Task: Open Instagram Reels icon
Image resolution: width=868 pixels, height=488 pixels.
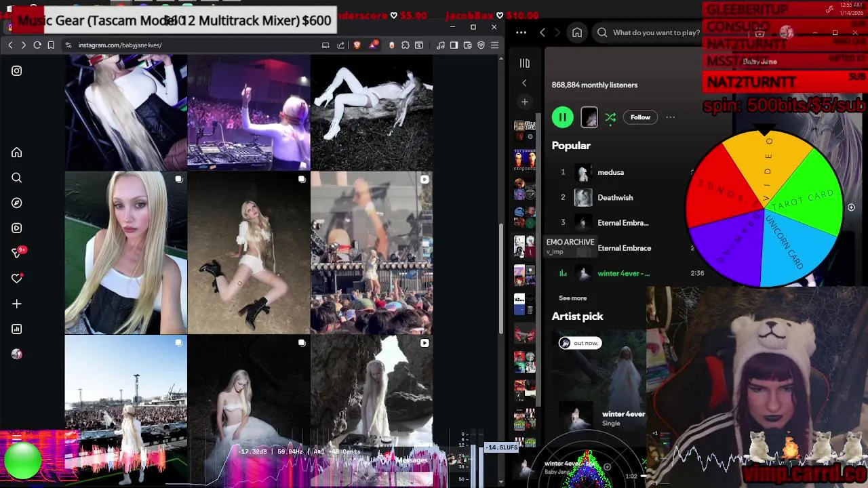Action: coord(17,228)
